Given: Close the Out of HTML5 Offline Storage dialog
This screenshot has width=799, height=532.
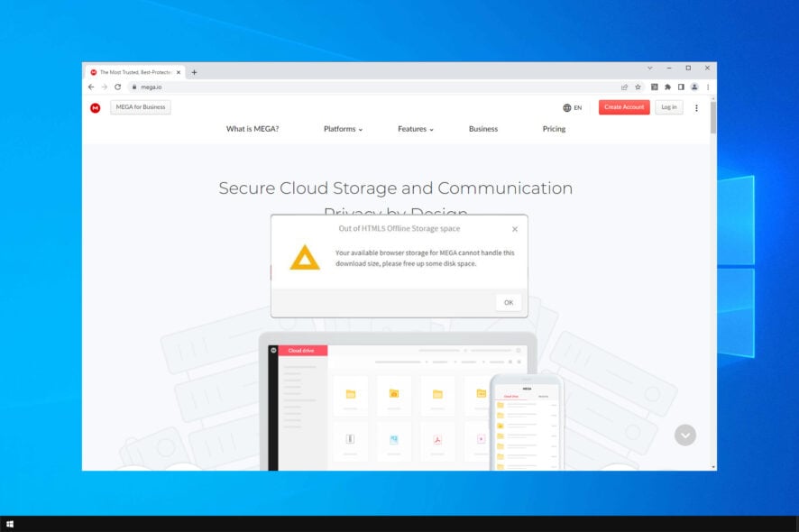Looking at the screenshot, I should pyautogui.click(x=515, y=229).
